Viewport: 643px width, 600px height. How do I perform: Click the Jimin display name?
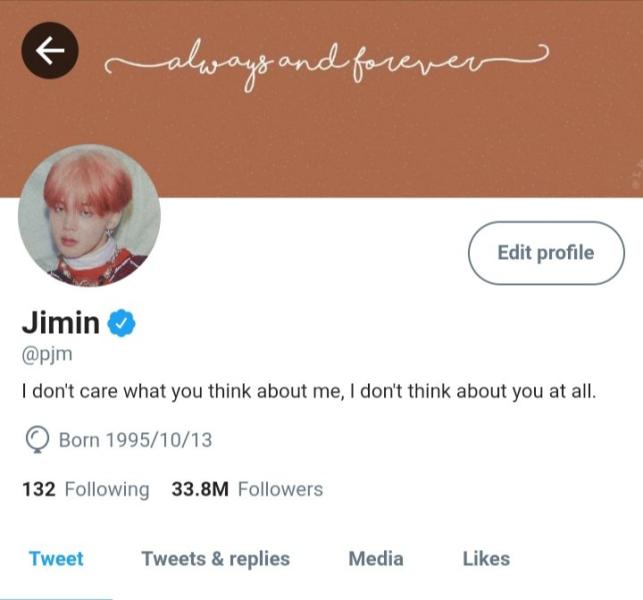(61, 322)
